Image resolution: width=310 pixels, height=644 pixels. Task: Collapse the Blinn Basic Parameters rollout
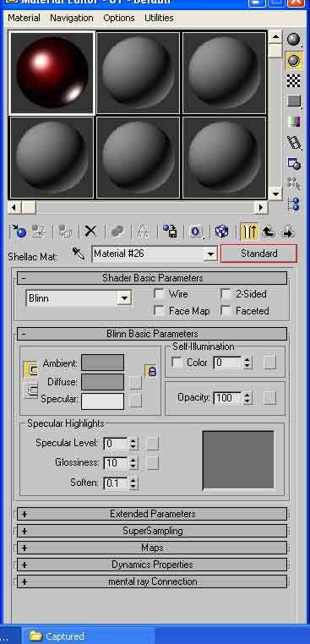pyautogui.click(x=152, y=334)
